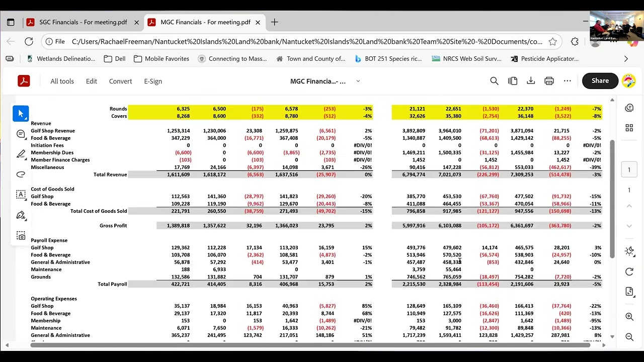644x362 pixels.
Task: Open the browser extensions puzzle icon
Action: coord(575,42)
